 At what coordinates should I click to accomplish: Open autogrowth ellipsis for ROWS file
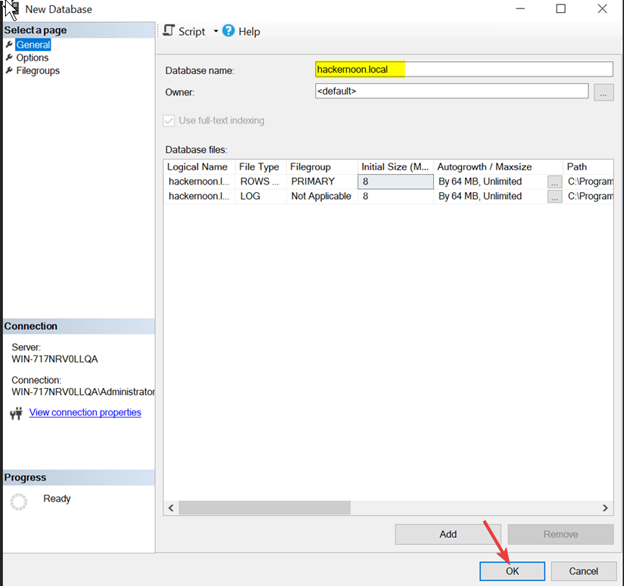(x=555, y=182)
